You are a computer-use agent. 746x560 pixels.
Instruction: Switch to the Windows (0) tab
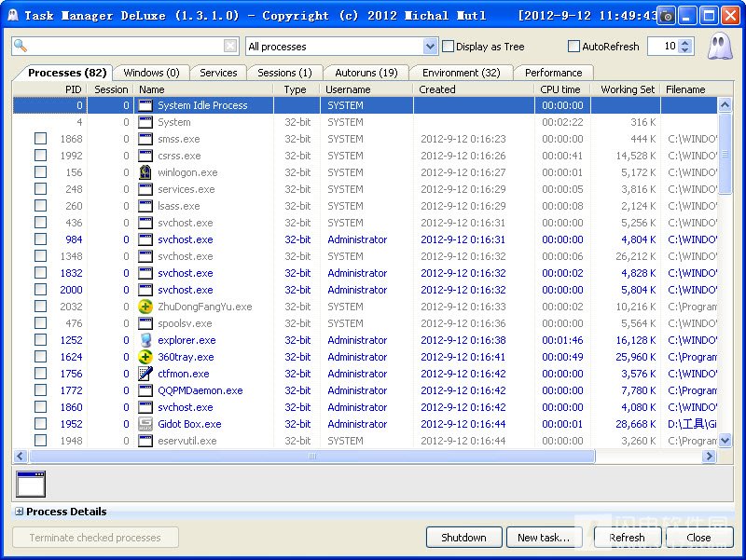[151, 73]
